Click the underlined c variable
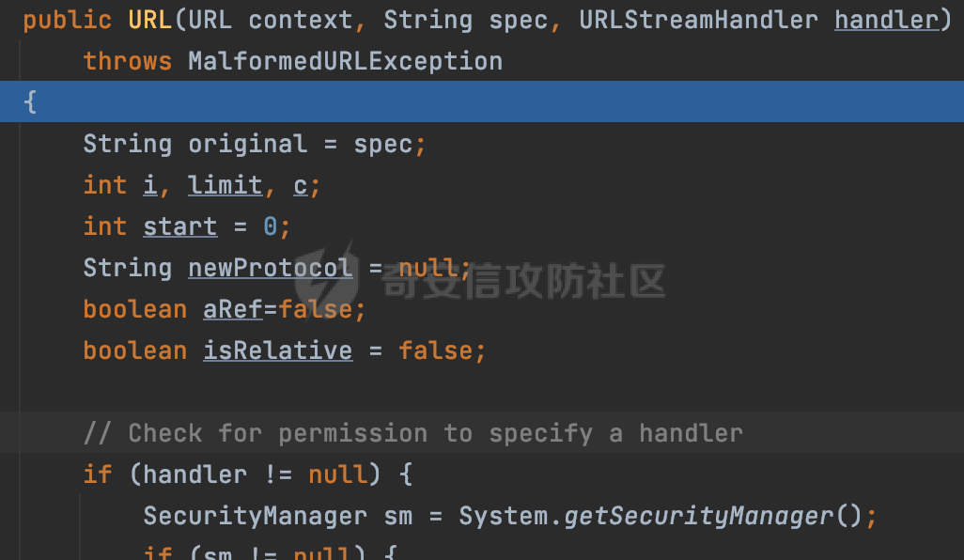The height and width of the screenshot is (560, 964). coord(300,185)
